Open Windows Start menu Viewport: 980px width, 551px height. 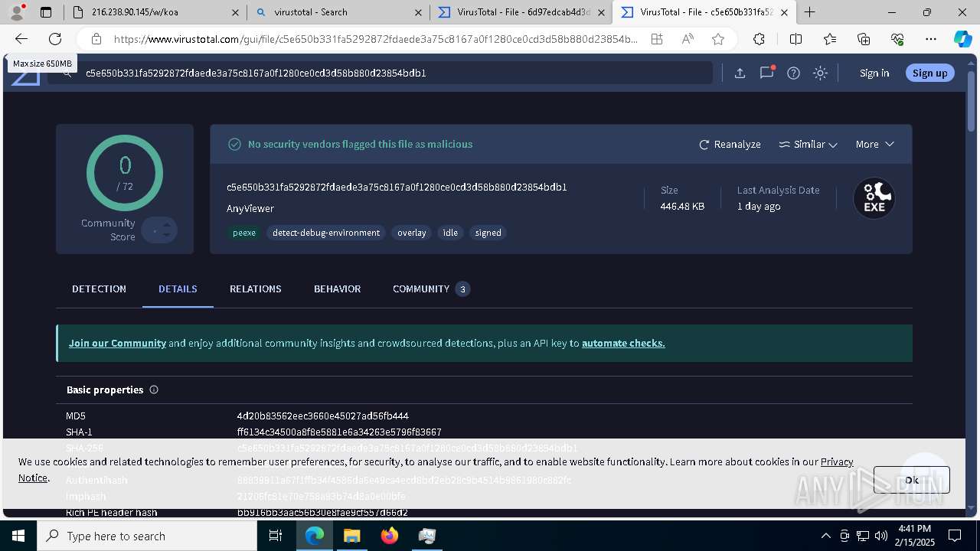click(x=18, y=536)
